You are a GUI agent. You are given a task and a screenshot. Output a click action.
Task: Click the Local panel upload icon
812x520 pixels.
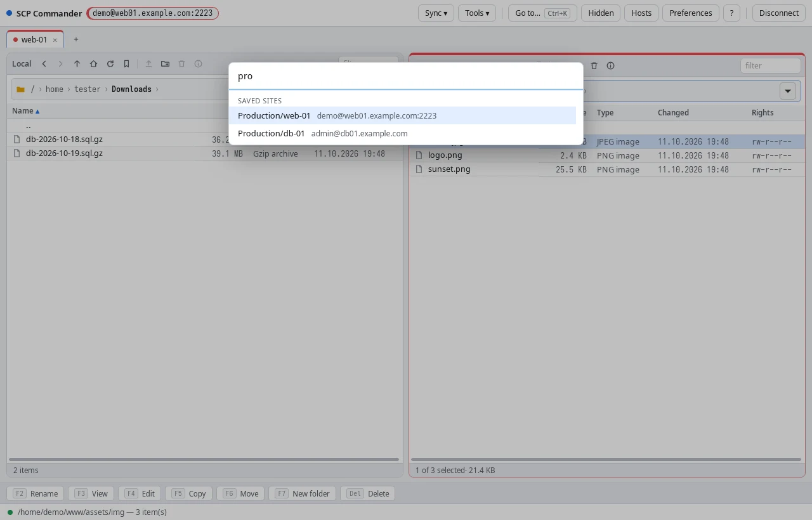[148, 64]
